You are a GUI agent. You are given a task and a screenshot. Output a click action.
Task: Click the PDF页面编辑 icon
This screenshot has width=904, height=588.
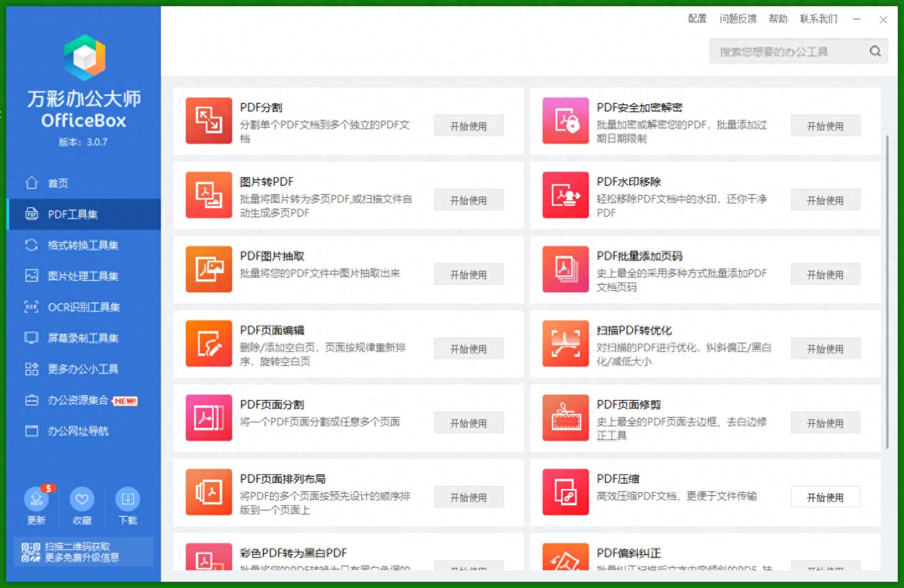pos(209,344)
